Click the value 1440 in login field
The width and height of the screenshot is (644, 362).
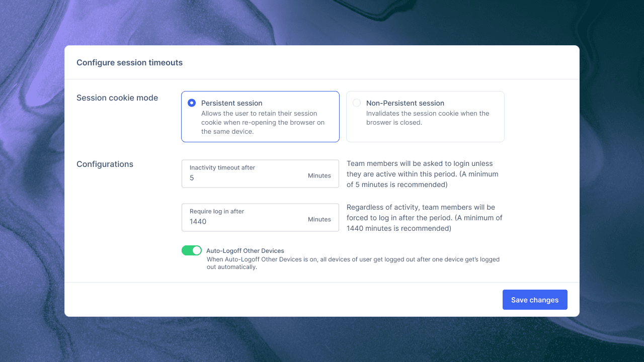[198, 222]
